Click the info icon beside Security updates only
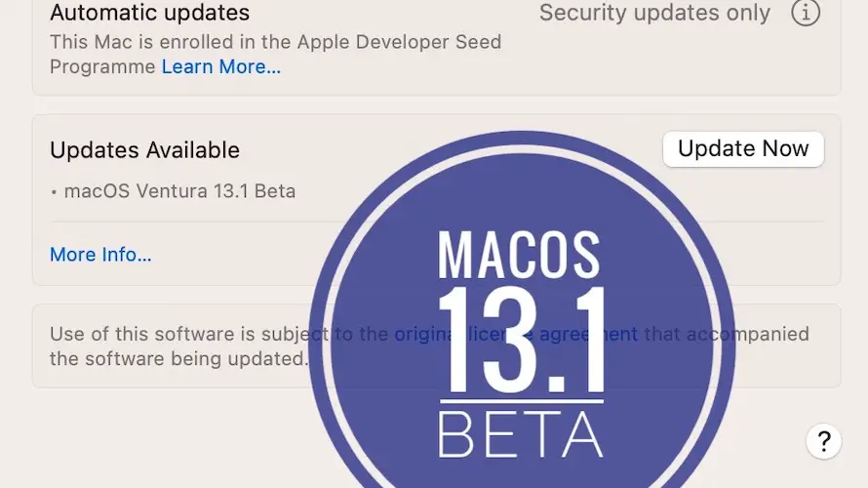868x488 pixels. pos(805,14)
